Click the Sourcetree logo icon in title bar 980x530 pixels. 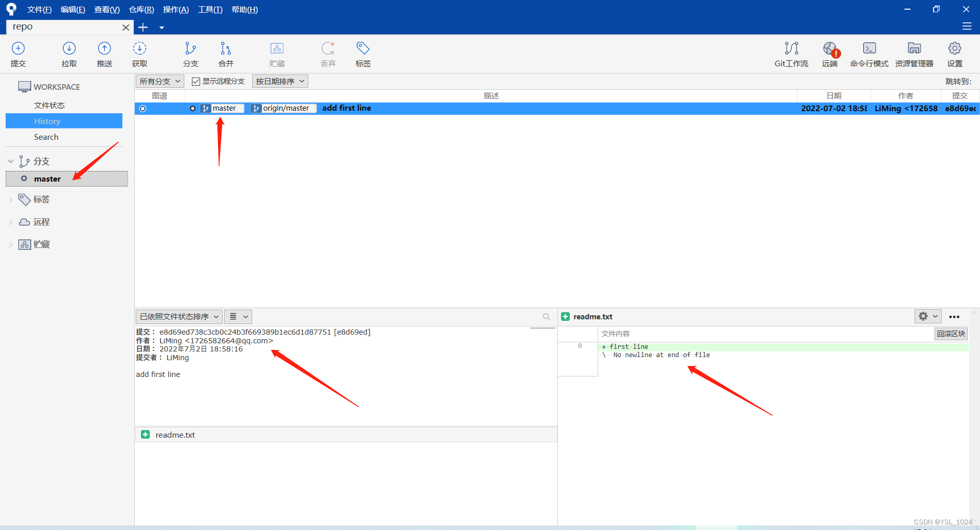11,9
